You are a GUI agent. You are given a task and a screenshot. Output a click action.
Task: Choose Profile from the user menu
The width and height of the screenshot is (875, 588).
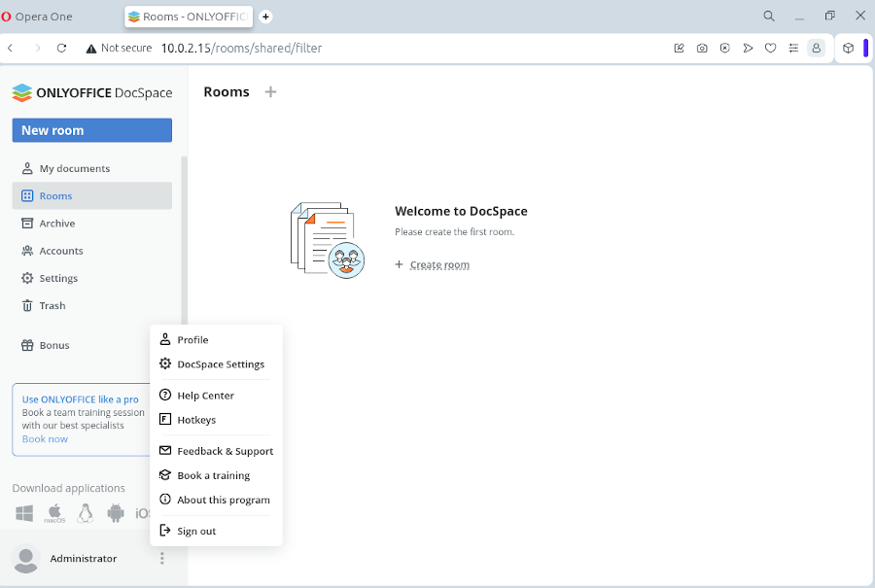[x=216, y=340]
